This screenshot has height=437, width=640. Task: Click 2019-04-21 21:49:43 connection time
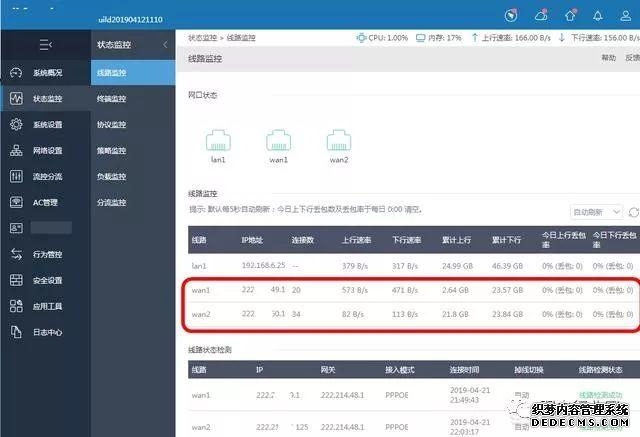(470, 395)
